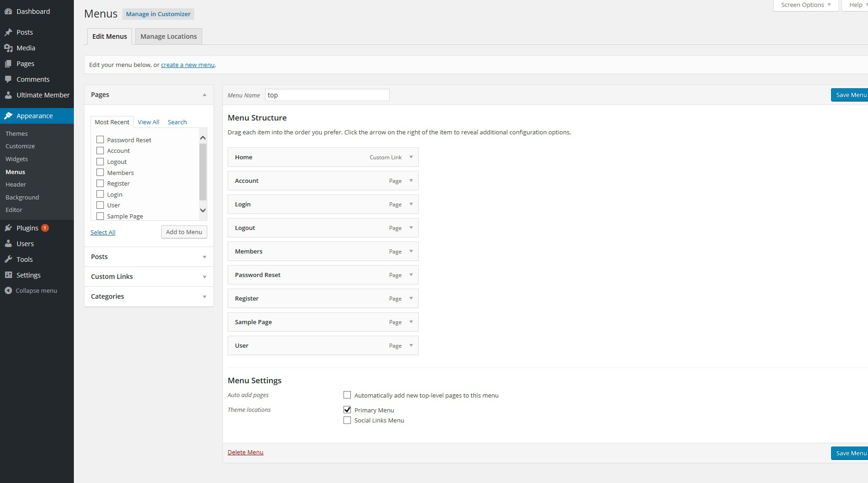Open Media via its sidebar icon
Viewport: 868px width, 483px height.
tap(8, 48)
